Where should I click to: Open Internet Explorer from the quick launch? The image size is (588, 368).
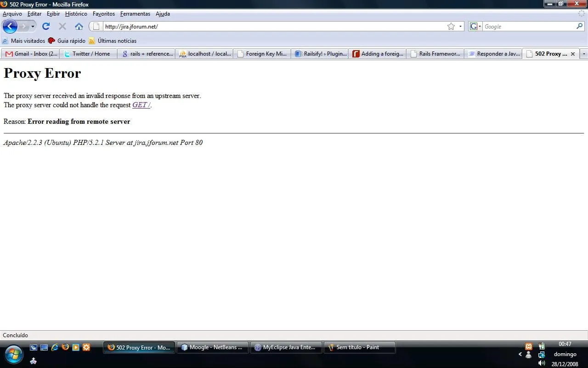coord(55,347)
